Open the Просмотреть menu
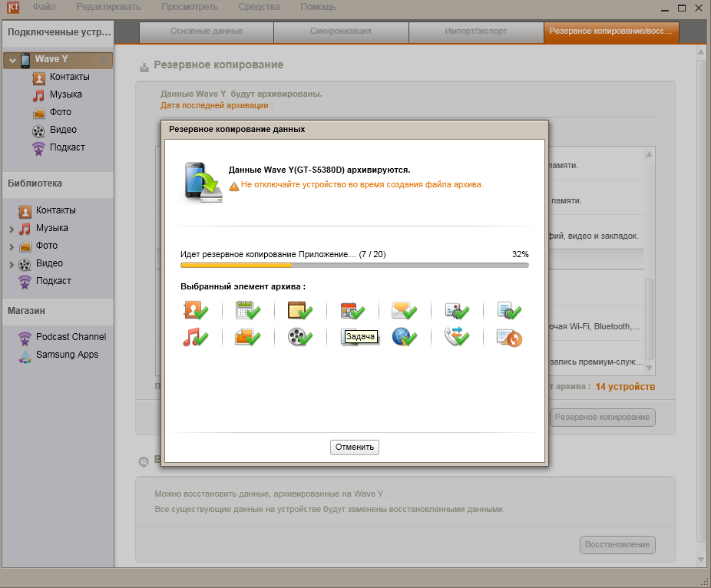Viewport: 711px width, 588px height. point(190,7)
